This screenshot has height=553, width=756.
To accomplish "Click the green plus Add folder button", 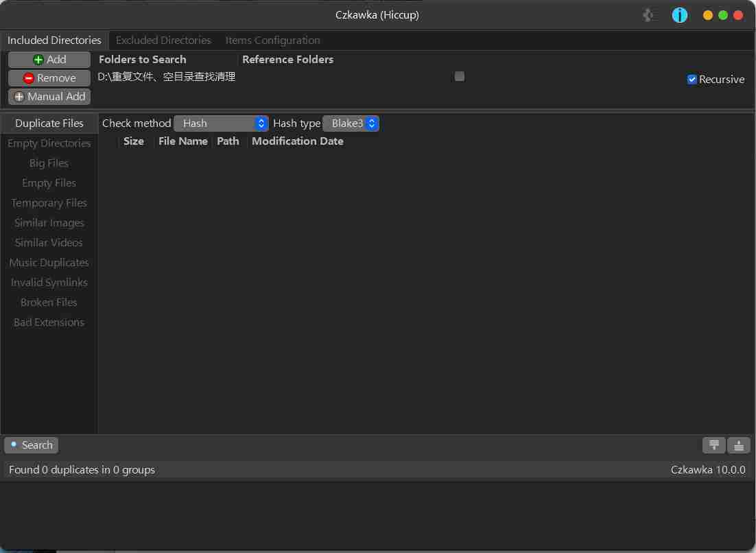I will coord(49,60).
